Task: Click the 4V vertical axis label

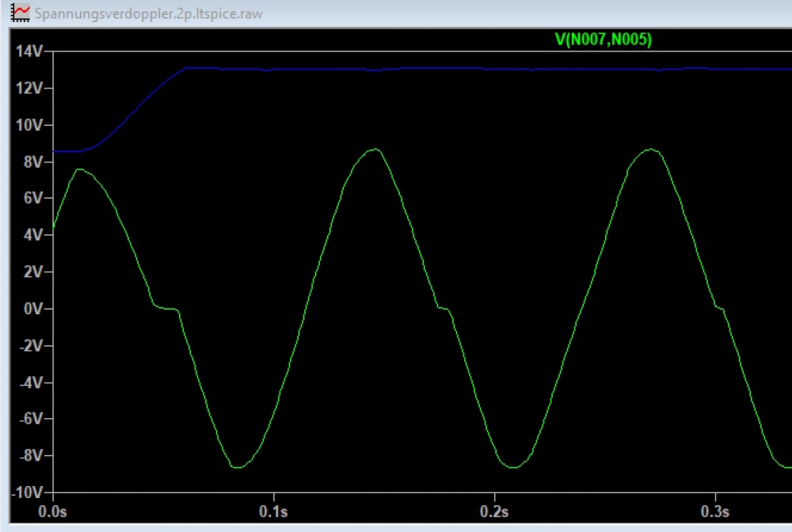Action: pyautogui.click(x=32, y=235)
